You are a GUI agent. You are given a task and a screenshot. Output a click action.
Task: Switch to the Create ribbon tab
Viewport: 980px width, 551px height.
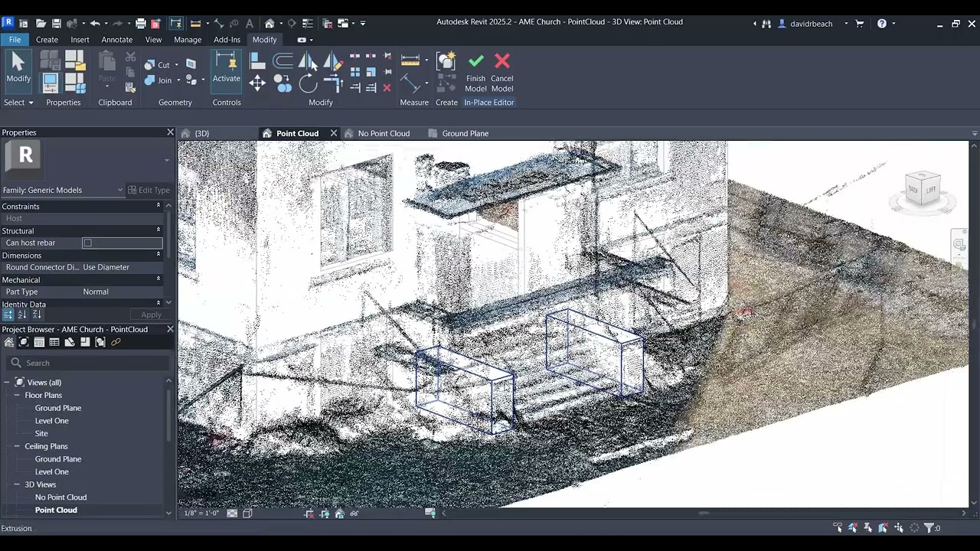point(47,40)
